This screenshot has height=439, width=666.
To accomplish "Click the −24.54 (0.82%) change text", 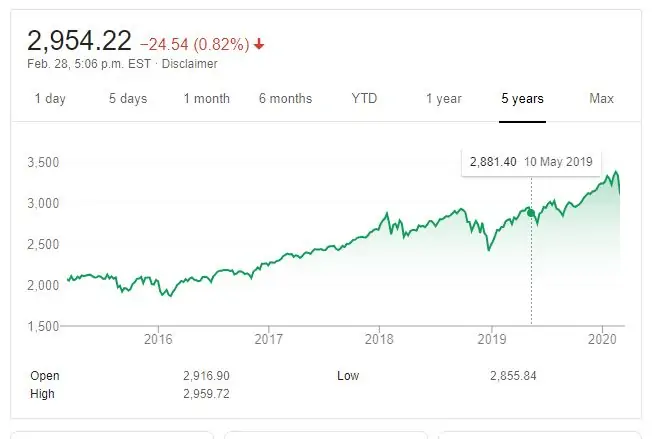I will [x=194, y=44].
